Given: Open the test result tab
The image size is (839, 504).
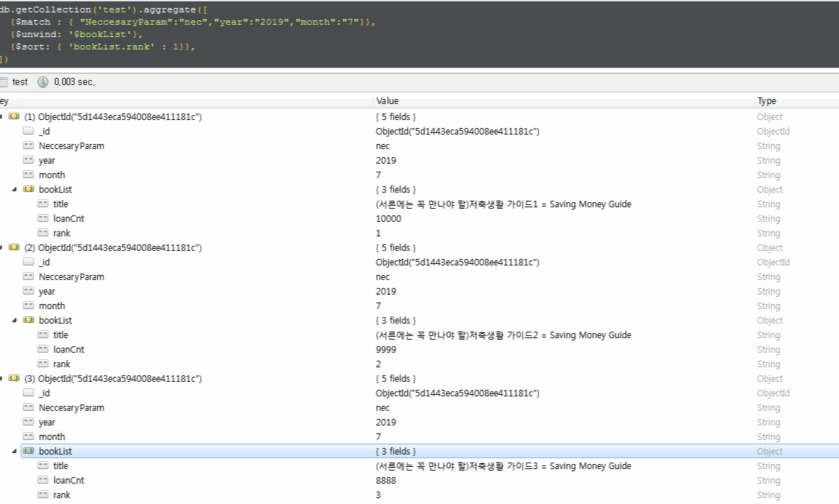Looking at the screenshot, I should [20, 82].
